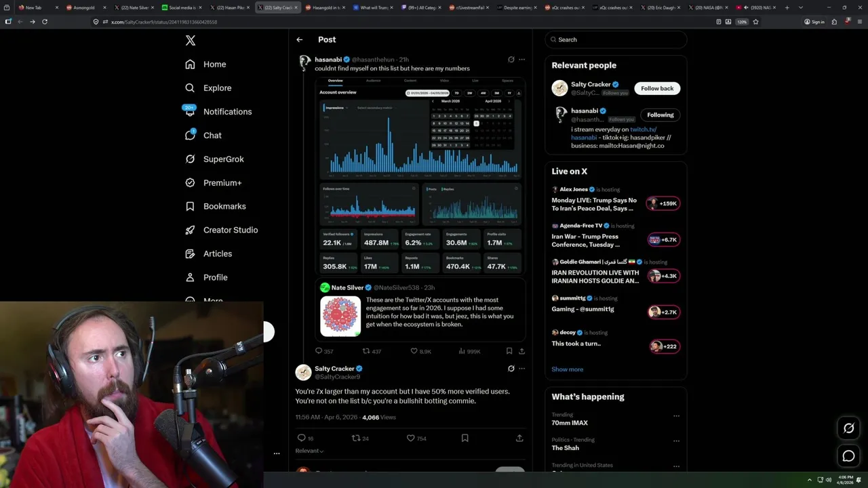Bookmark the Salty Cracker post
The height and width of the screenshot is (488, 868).
pos(465,439)
